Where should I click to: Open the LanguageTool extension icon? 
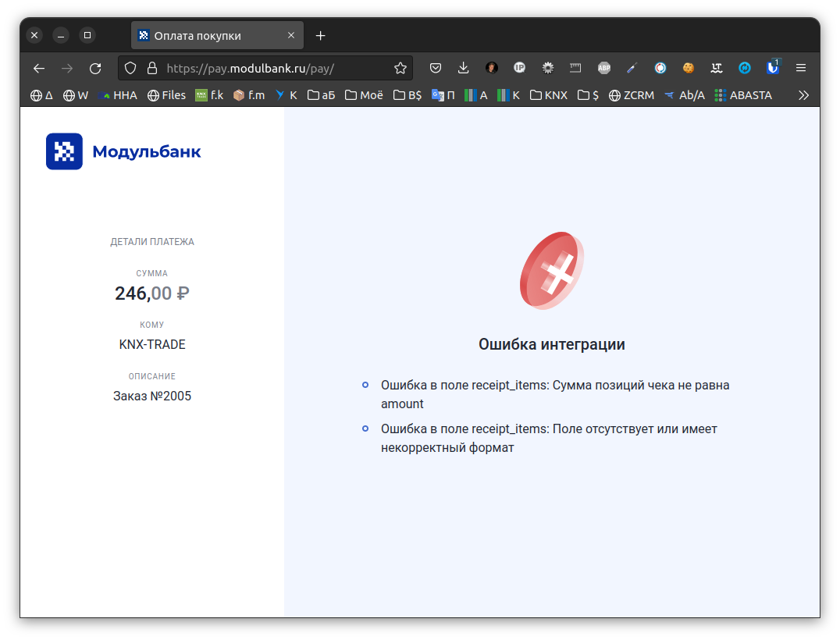pos(716,68)
